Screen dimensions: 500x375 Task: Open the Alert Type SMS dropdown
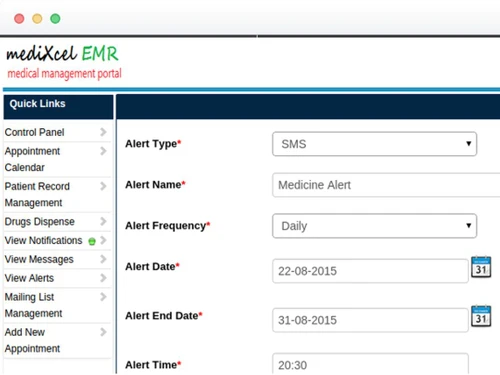(374, 144)
